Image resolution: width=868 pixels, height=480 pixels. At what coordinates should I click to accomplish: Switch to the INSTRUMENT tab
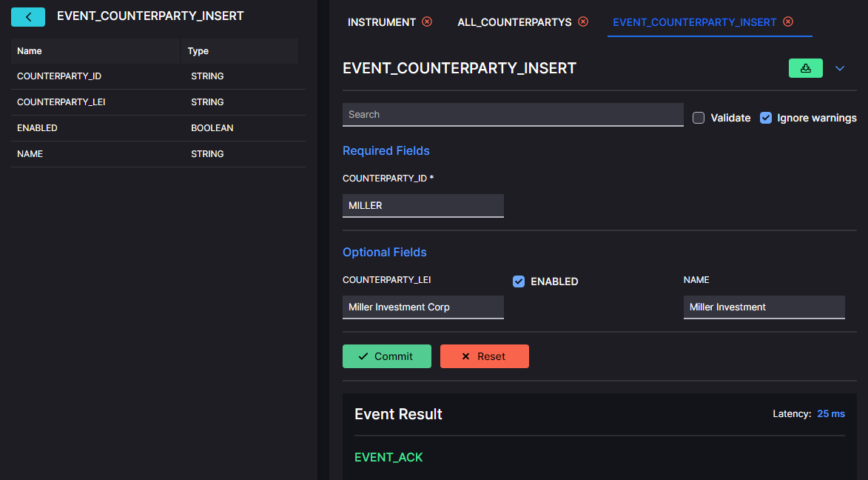pos(381,22)
